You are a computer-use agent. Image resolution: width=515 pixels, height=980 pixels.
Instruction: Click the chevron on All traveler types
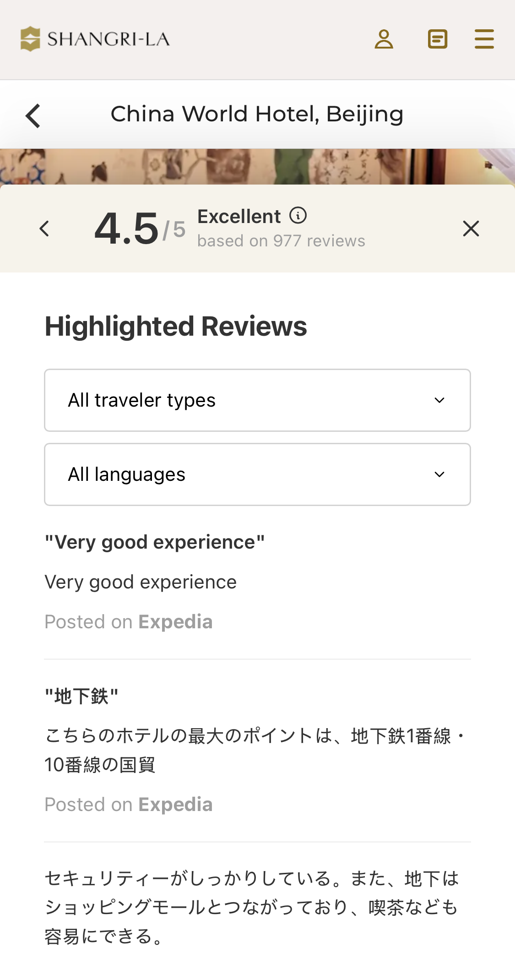pyautogui.click(x=440, y=400)
